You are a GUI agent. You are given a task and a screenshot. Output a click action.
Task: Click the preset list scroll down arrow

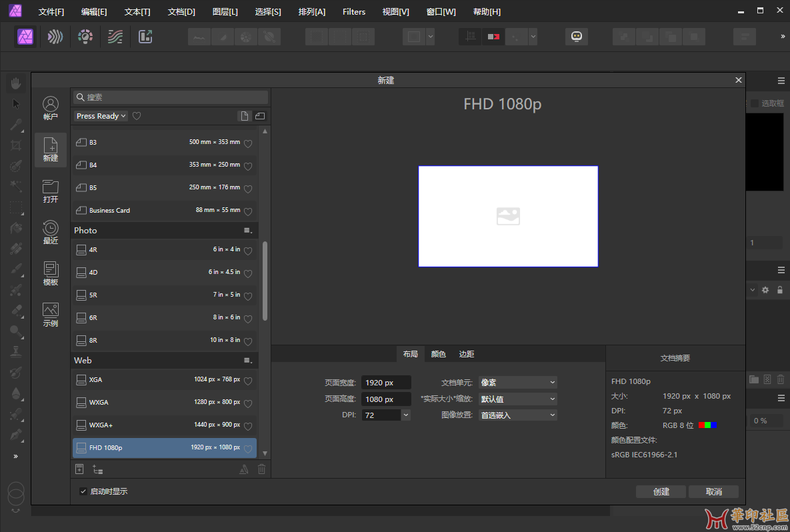(x=265, y=453)
